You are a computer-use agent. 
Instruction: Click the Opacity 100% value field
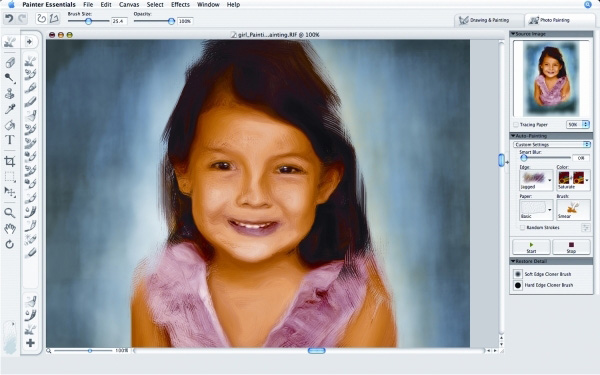(185, 21)
